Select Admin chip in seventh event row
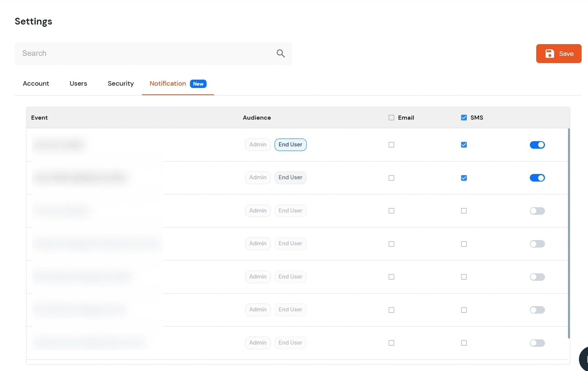This screenshot has width=588, height=371. (x=258, y=343)
